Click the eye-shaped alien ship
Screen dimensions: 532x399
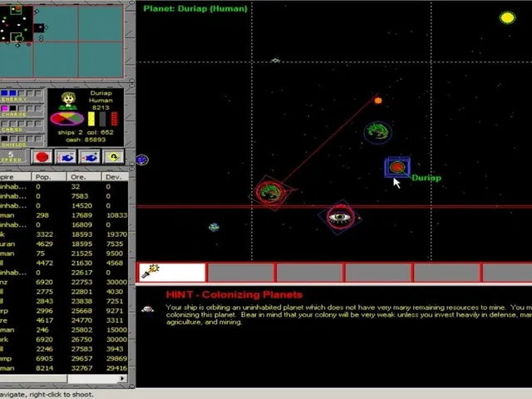tap(340, 217)
